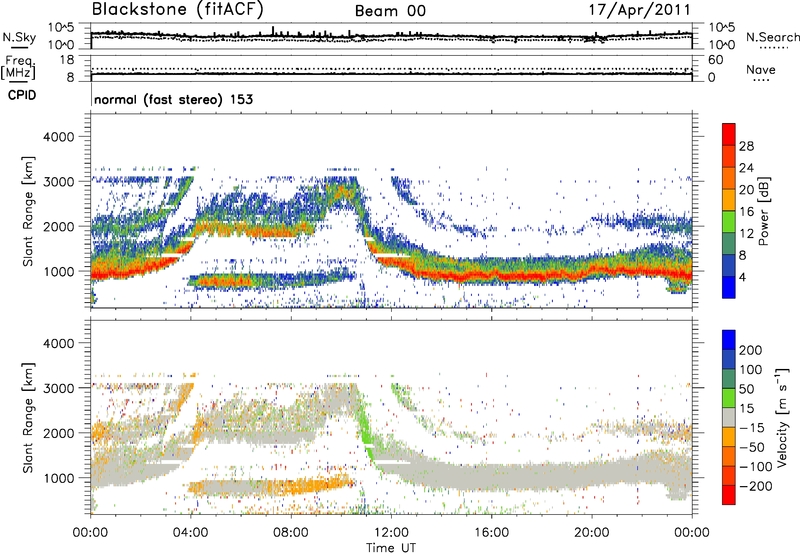
Task: Click the left '10^5' noise axis tick
Action: pyautogui.click(x=61, y=28)
